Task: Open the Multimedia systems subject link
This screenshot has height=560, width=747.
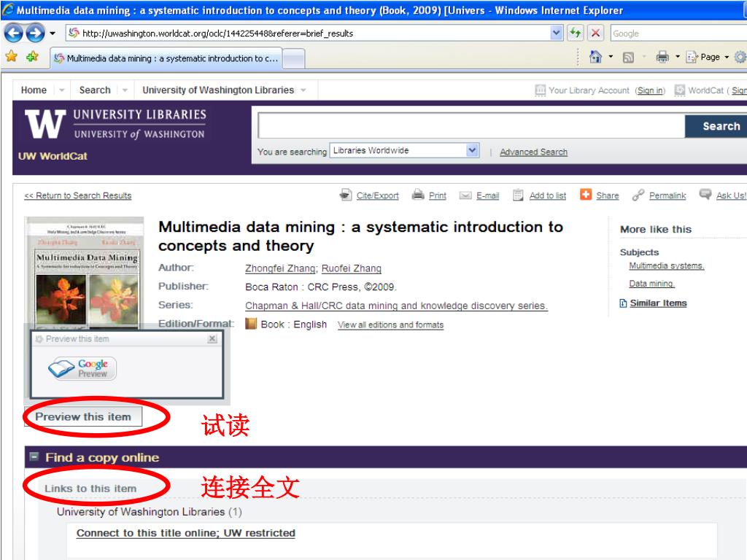Action: click(x=667, y=265)
